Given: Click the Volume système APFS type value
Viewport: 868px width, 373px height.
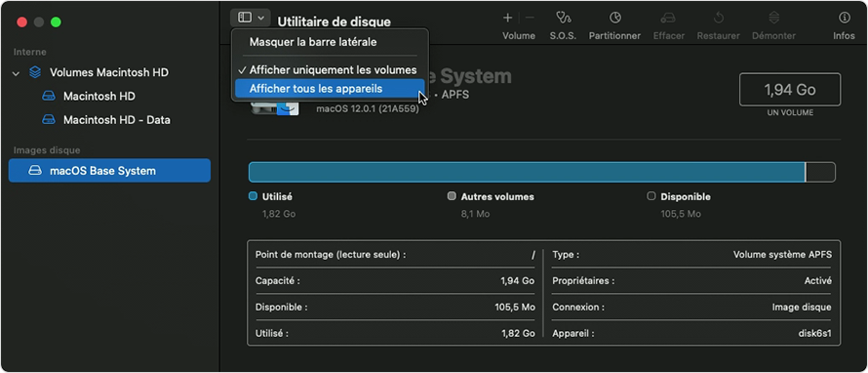Looking at the screenshot, I should 782,255.
